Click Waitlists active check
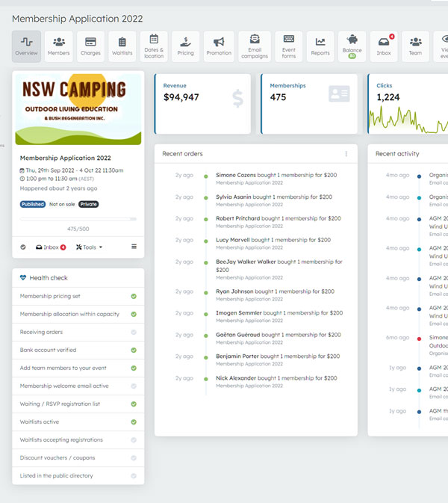This screenshot has width=448, height=503. coord(134,422)
